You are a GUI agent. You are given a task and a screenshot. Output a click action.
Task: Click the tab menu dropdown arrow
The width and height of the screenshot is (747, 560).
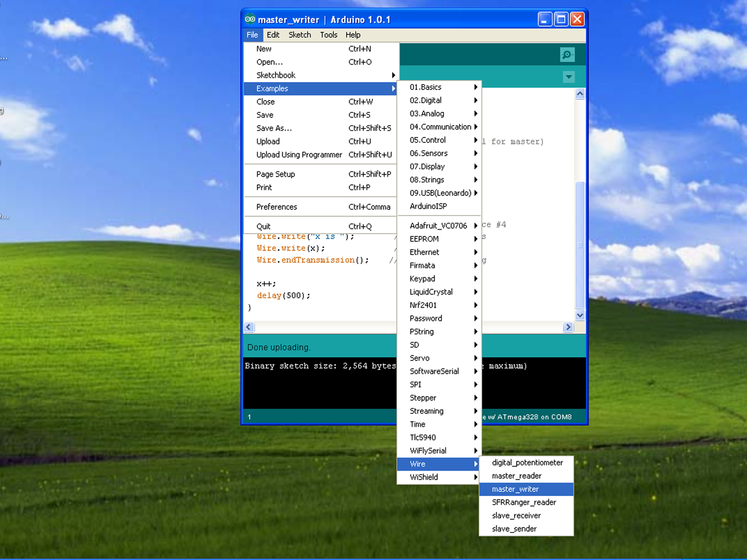click(568, 77)
